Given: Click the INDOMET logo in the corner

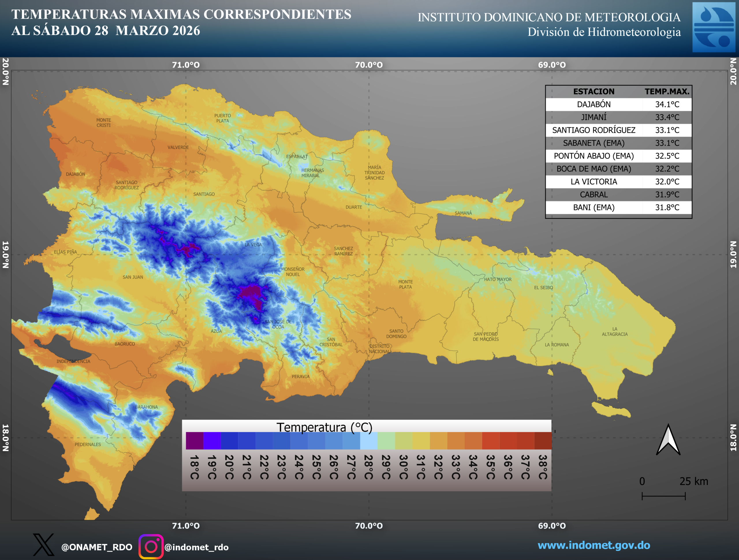Looking at the screenshot, I should click(714, 27).
